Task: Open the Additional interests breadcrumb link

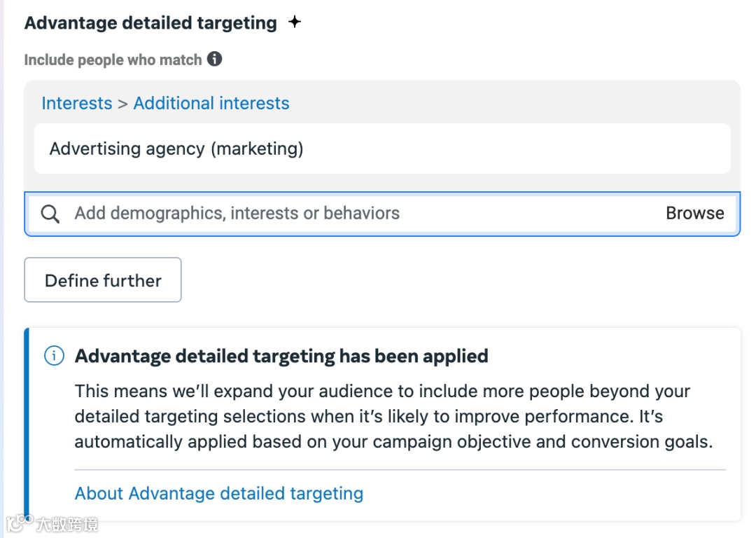Action: click(x=211, y=104)
